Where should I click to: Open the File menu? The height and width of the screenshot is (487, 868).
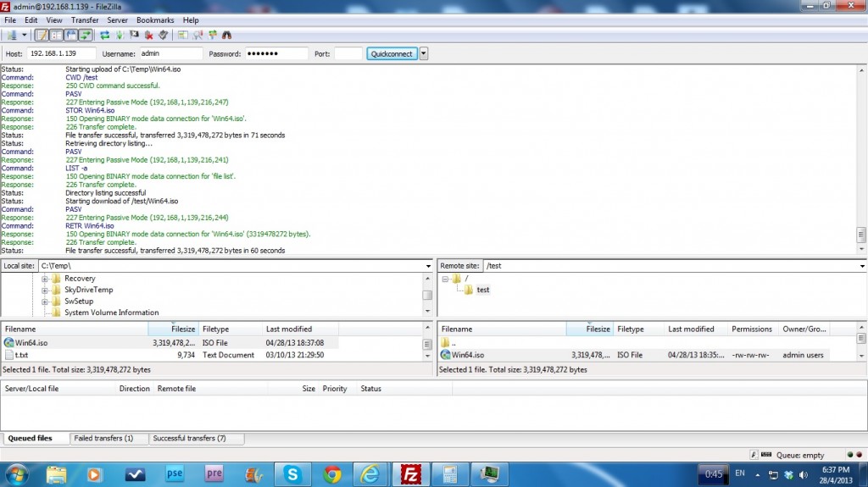[x=10, y=20]
